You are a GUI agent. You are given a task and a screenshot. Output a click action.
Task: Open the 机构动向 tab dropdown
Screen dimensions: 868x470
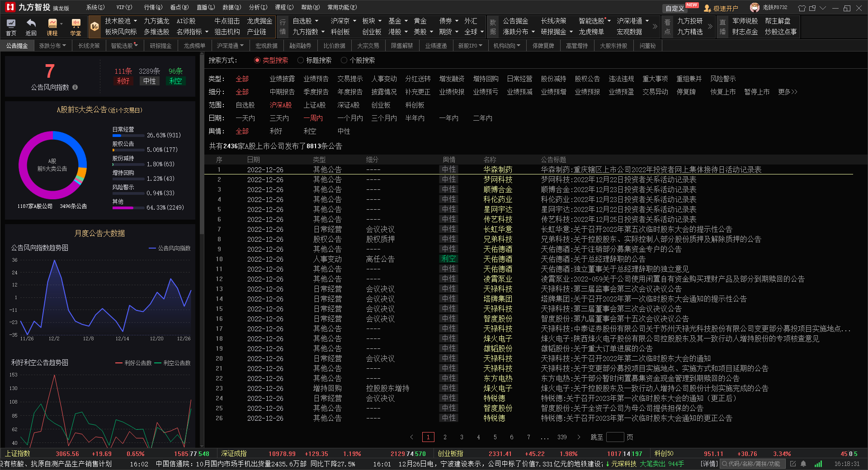pos(507,46)
